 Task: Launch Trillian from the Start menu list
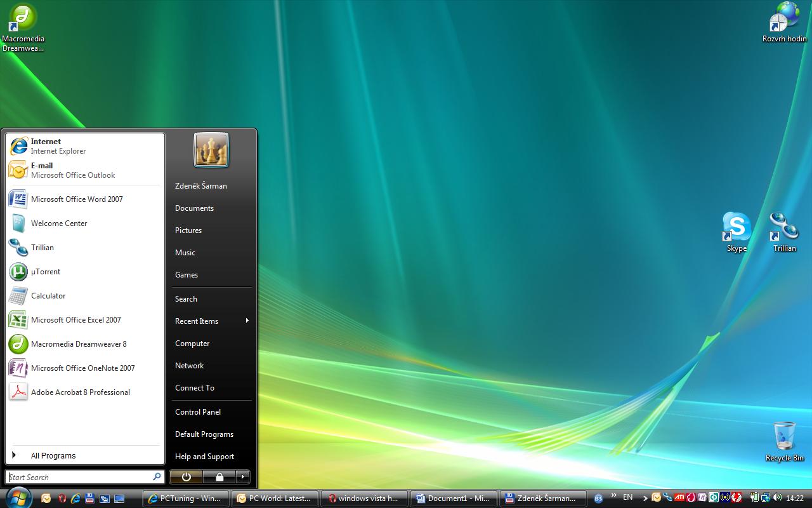click(x=85, y=248)
